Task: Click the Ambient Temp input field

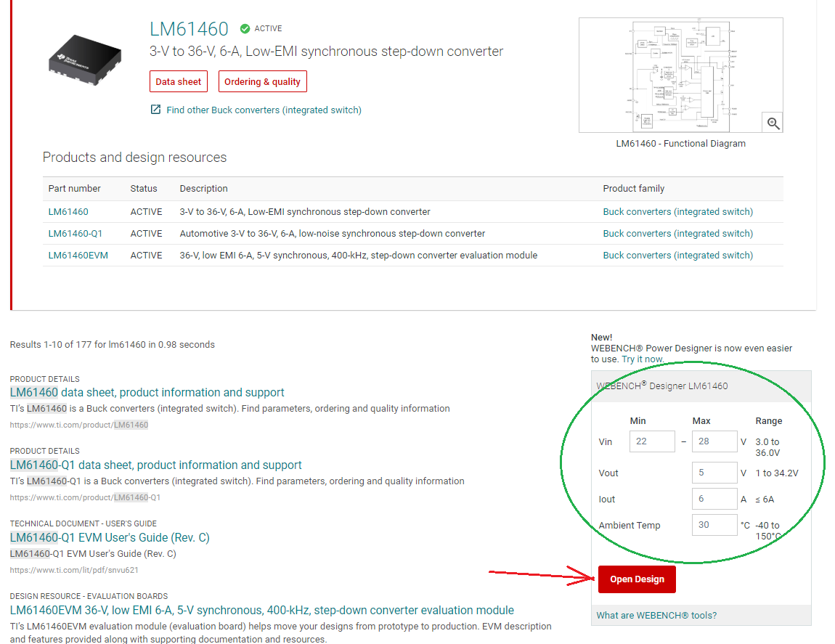Action: [x=714, y=525]
